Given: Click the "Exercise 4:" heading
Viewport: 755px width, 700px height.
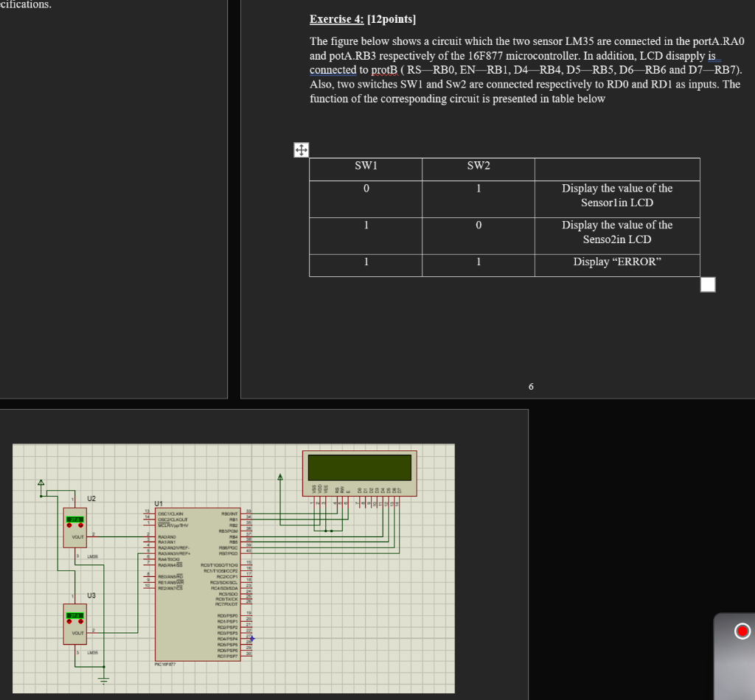Looking at the screenshot, I should (336, 19).
